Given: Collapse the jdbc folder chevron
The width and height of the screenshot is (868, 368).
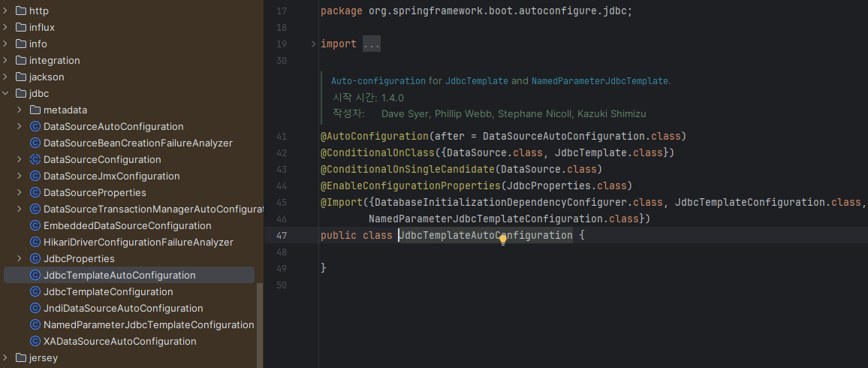Looking at the screenshot, I should tap(5, 94).
